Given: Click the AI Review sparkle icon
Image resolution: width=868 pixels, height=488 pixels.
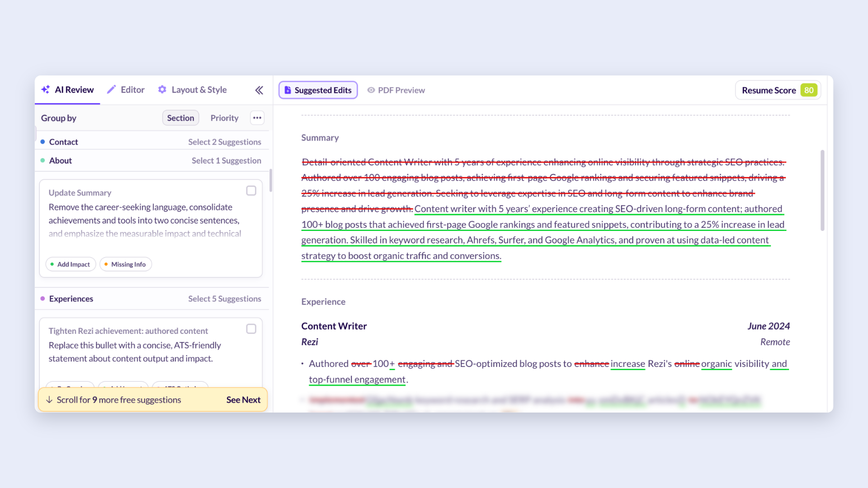Looking at the screenshot, I should click(45, 89).
